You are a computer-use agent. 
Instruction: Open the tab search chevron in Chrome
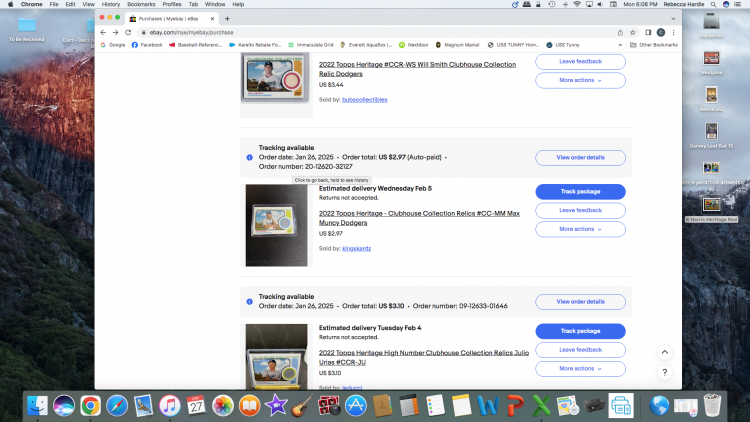pyautogui.click(x=673, y=19)
